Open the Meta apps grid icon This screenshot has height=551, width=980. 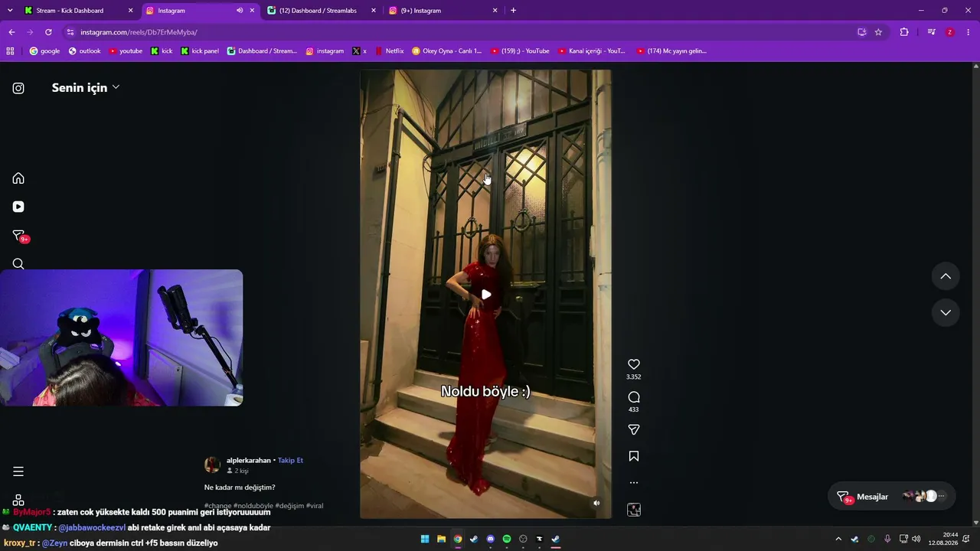[18, 500]
